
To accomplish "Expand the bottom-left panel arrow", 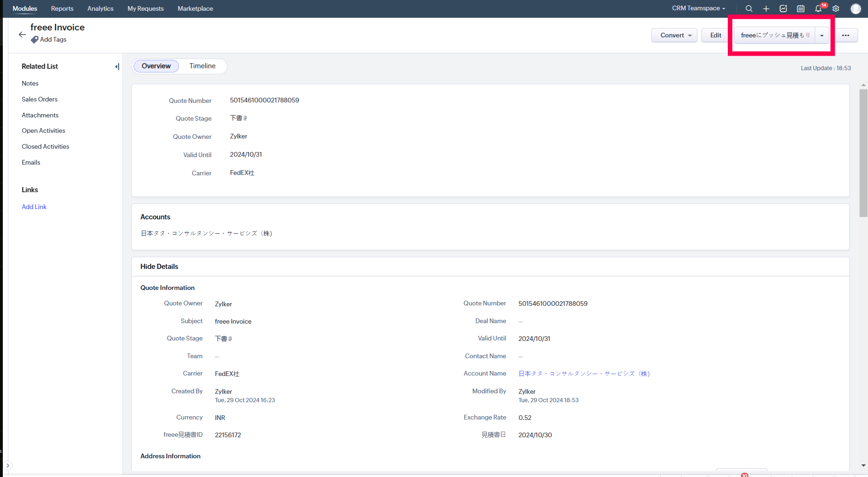I will tap(7, 465).
